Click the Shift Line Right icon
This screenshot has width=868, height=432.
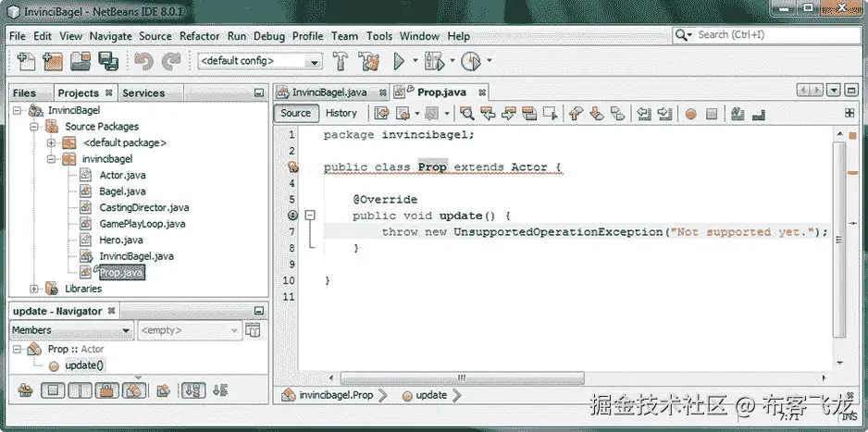(x=664, y=114)
